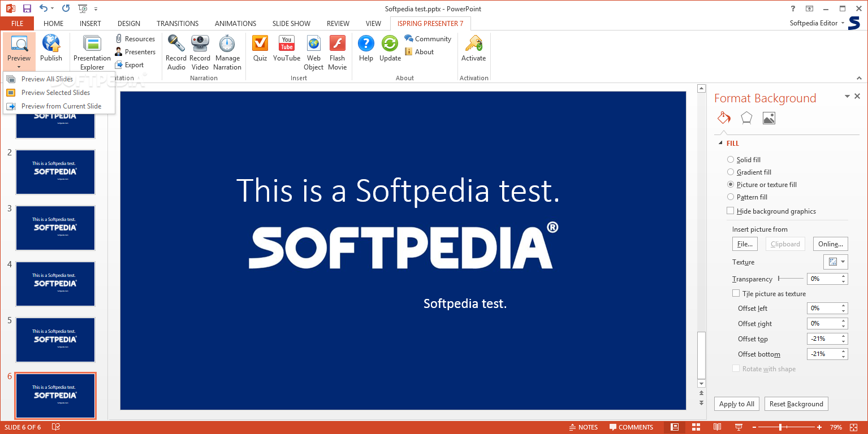This screenshot has height=434, width=868.
Task: Open Presentation Explorer
Action: pos(92,53)
